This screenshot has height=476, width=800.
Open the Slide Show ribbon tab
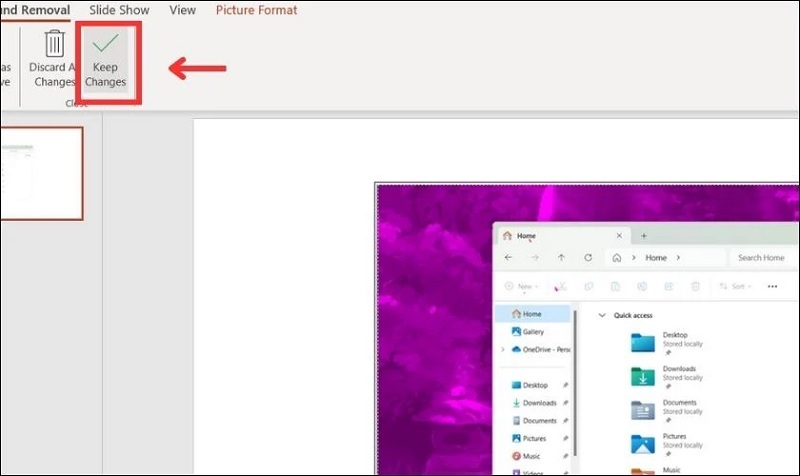tap(119, 10)
